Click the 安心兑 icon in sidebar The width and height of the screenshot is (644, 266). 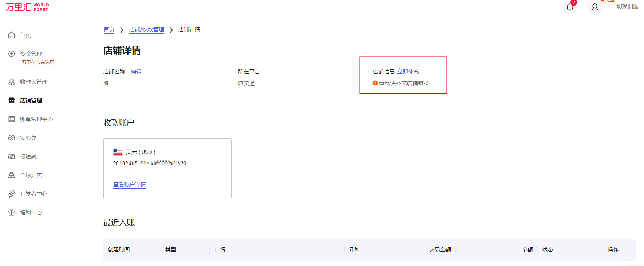(x=11, y=138)
